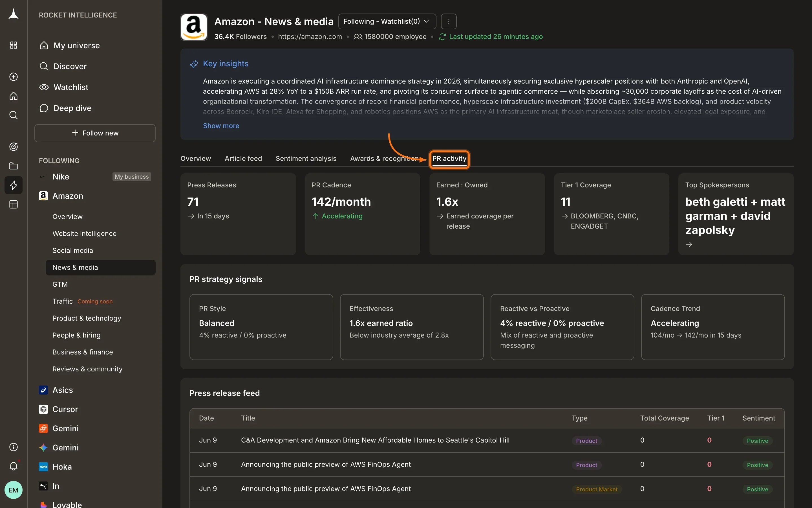Select the lightning bolt icon in left rail
Image resolution: width=812 pixels, height=508 pixels.
(x=14, y=185)
